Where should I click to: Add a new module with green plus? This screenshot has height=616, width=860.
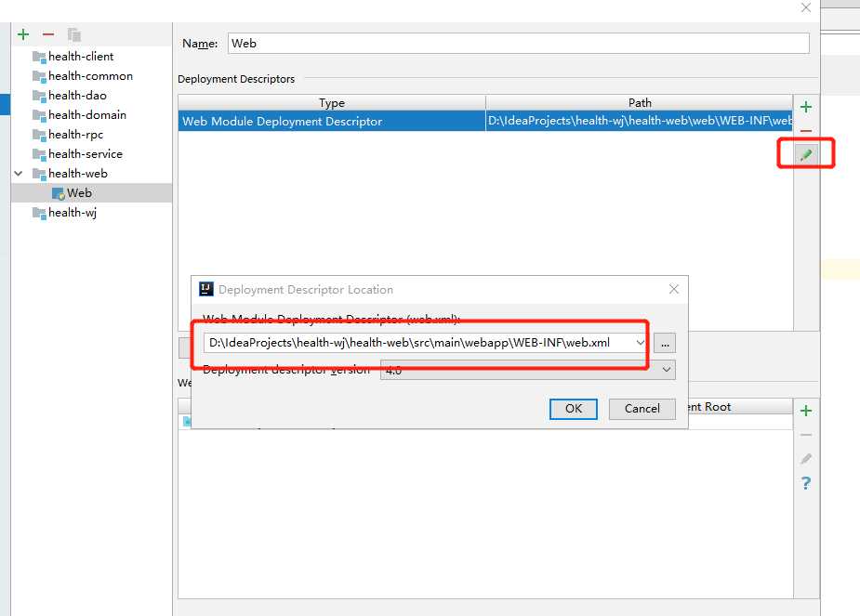click(23, 34)
